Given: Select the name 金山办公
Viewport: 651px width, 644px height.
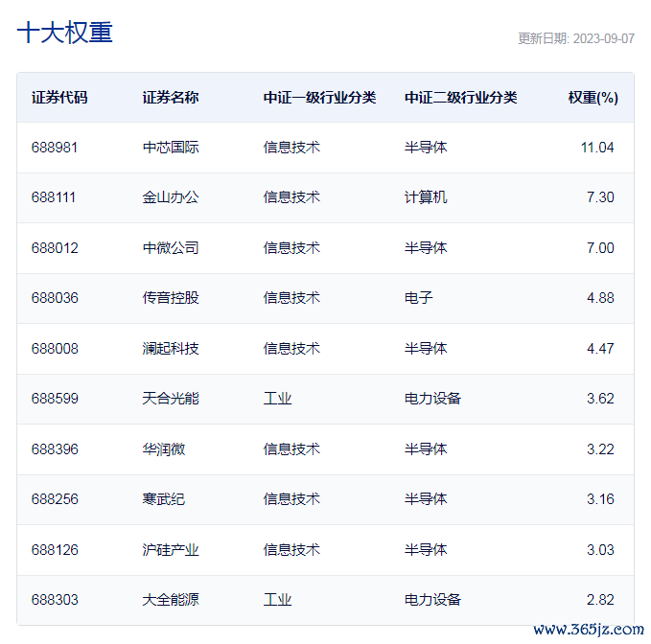Looking at the screenshot, I should point(171,197).
